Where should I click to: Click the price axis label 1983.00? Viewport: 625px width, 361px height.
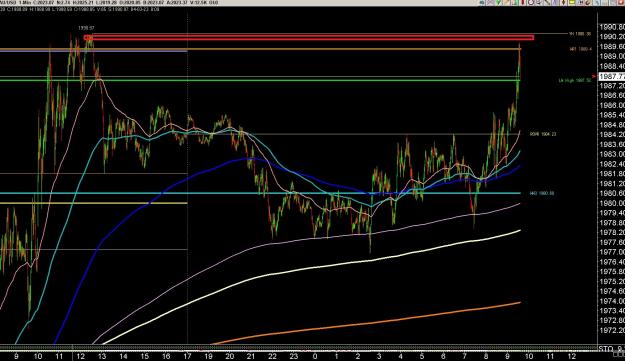[612, 154]
